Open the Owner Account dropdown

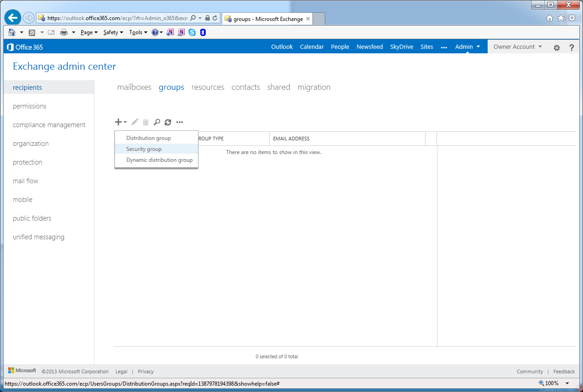click(517, 46)
